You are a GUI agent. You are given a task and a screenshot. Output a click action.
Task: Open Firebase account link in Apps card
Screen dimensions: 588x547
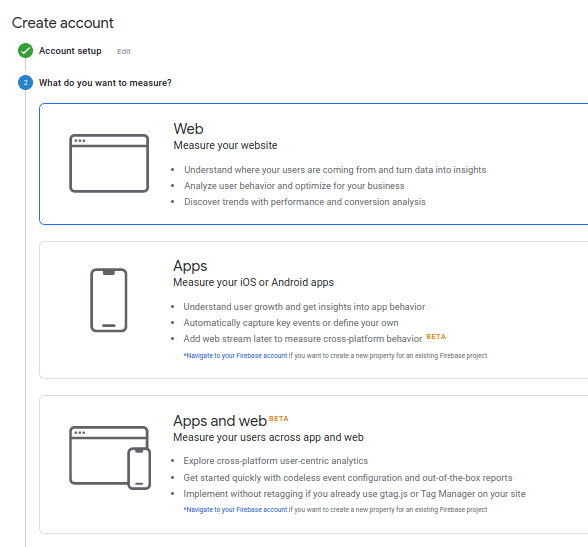click(236, 355)
